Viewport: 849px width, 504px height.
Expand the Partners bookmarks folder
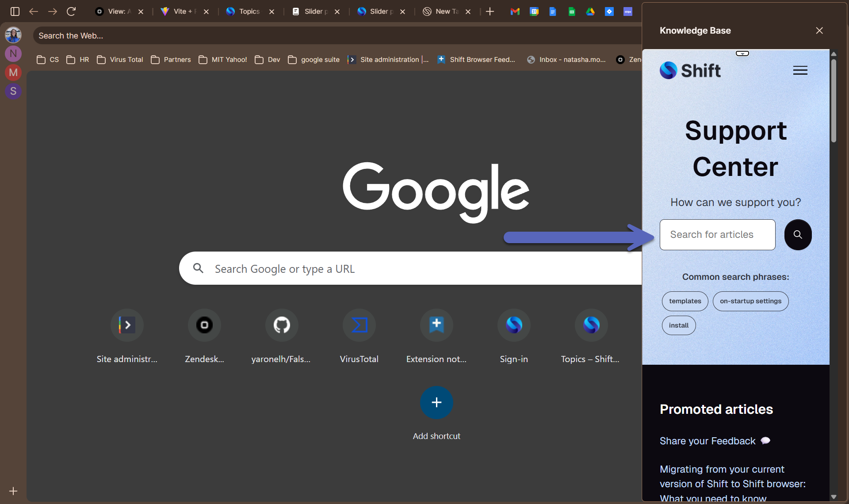click(171, 60)
